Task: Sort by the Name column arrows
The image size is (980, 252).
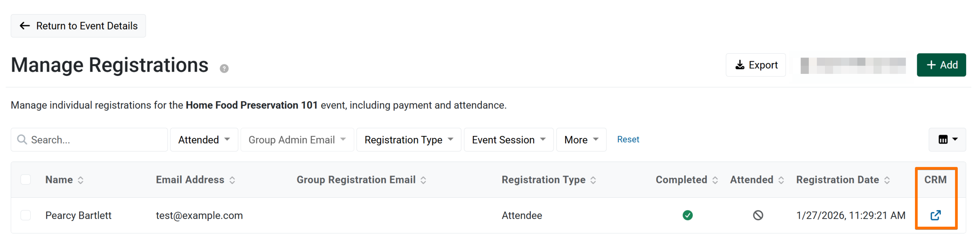Action: click(80, 180)
